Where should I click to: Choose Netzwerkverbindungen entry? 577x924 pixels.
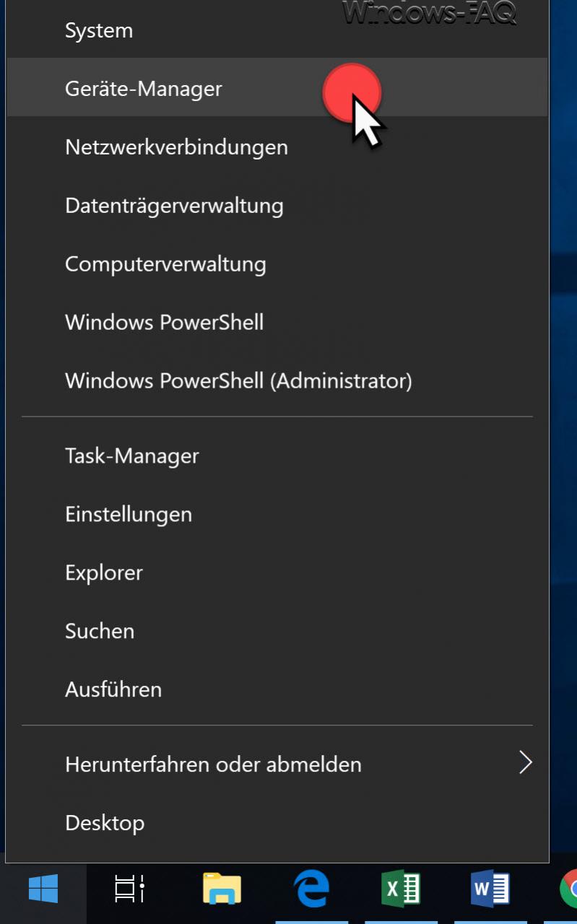tap(277, 147)
